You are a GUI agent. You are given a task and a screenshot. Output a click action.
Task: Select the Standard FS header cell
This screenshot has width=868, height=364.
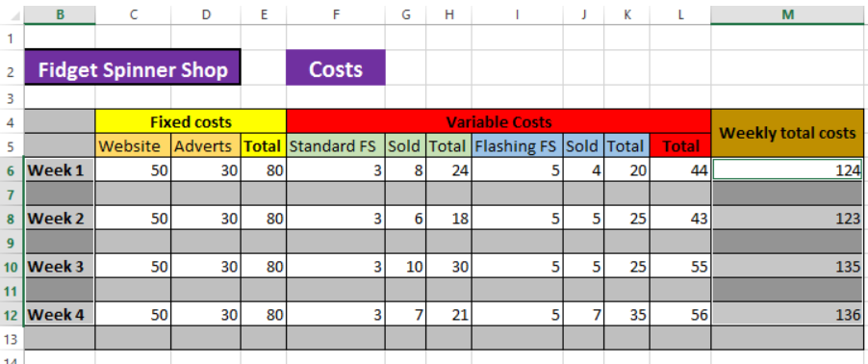(336, 146)
